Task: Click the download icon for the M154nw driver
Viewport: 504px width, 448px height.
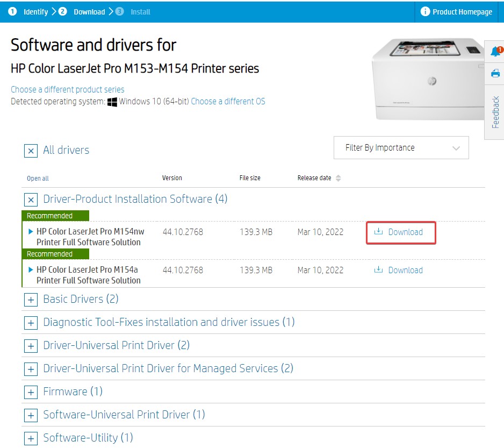Action: [x=379, y=232]
